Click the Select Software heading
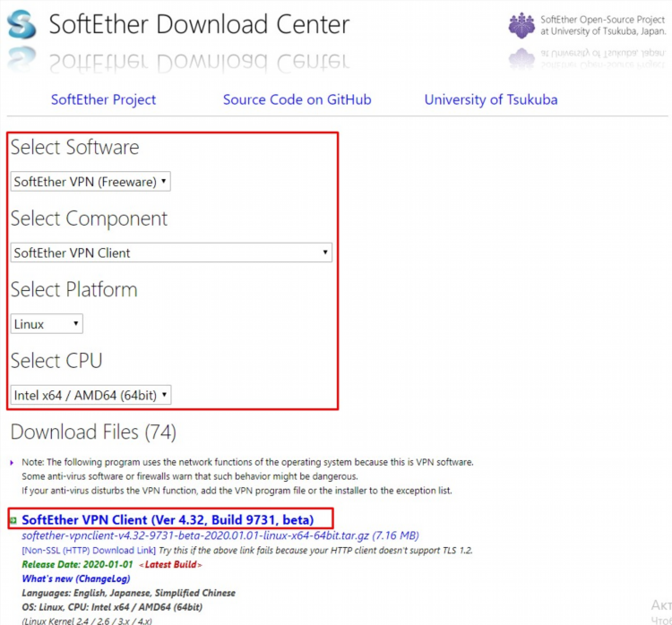Viewport: 672px width, 625px height. click(x=75, y=148)
